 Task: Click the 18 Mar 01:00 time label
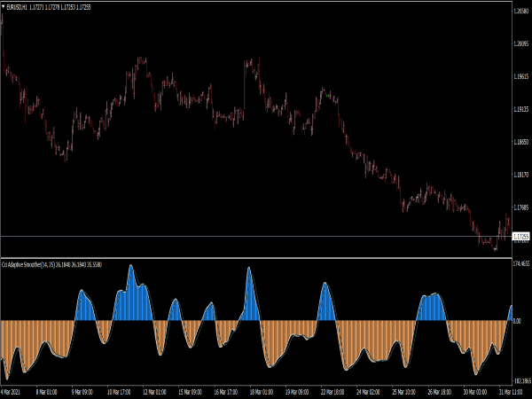(262, 392)
